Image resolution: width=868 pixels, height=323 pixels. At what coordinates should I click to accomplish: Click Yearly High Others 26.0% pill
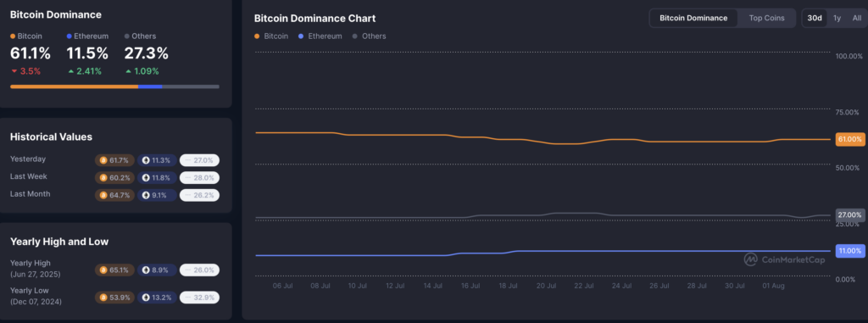199,270
